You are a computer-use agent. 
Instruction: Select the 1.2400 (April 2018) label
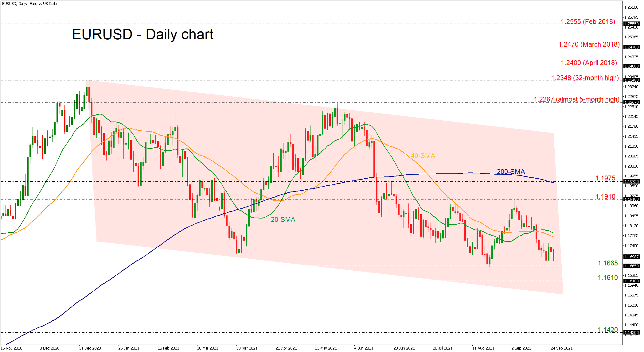coord(589,63)
